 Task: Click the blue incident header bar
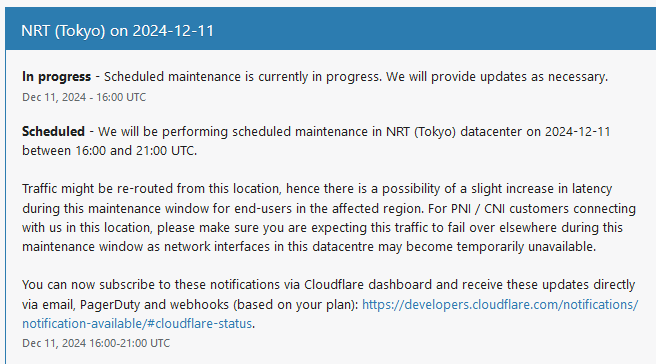(331, 28)
